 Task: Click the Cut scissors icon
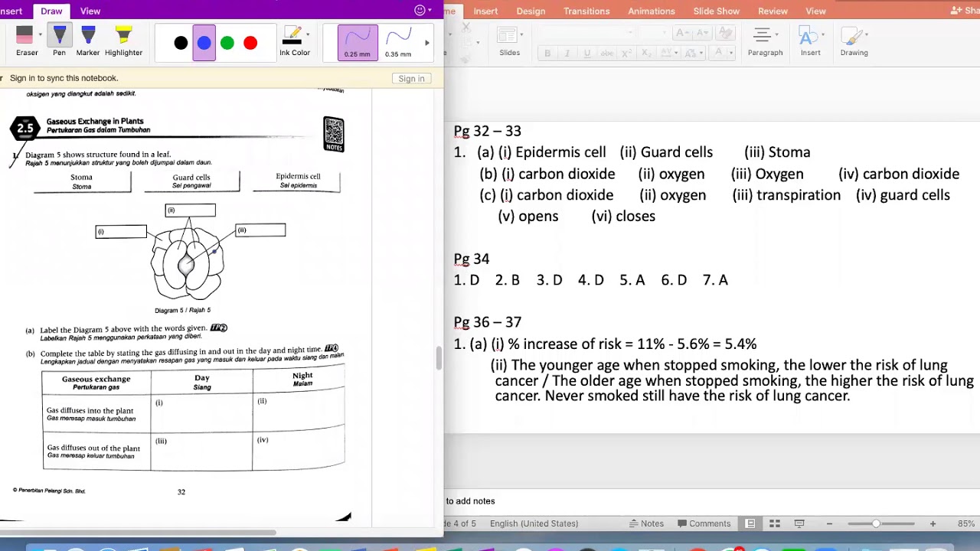[465, 28]
